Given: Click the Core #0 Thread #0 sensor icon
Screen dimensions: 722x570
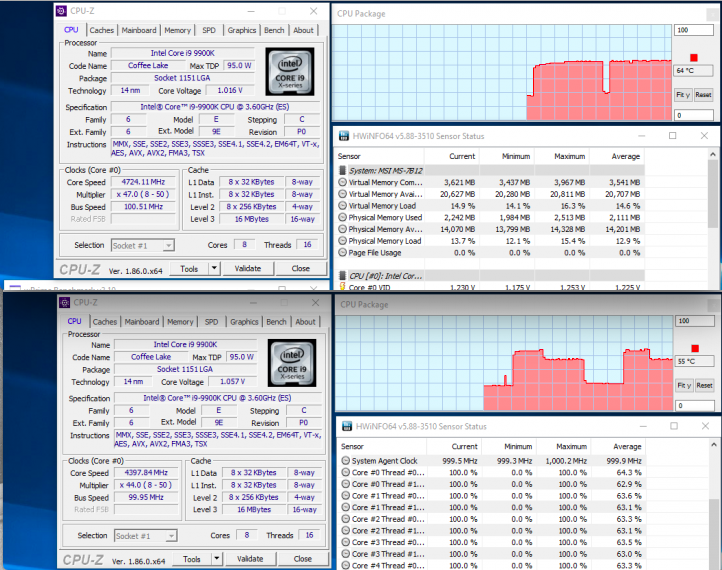Looking at the screenshot, I should 345,472.
